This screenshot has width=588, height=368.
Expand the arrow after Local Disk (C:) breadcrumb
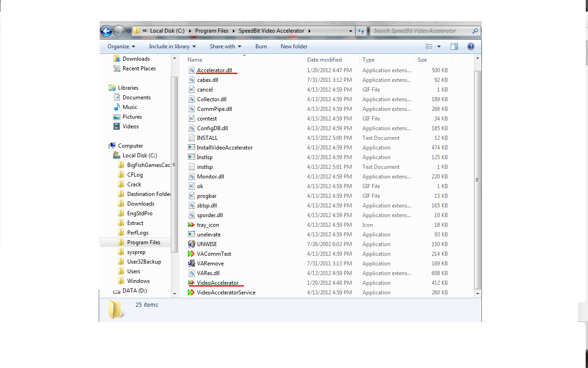pos(190,31)
